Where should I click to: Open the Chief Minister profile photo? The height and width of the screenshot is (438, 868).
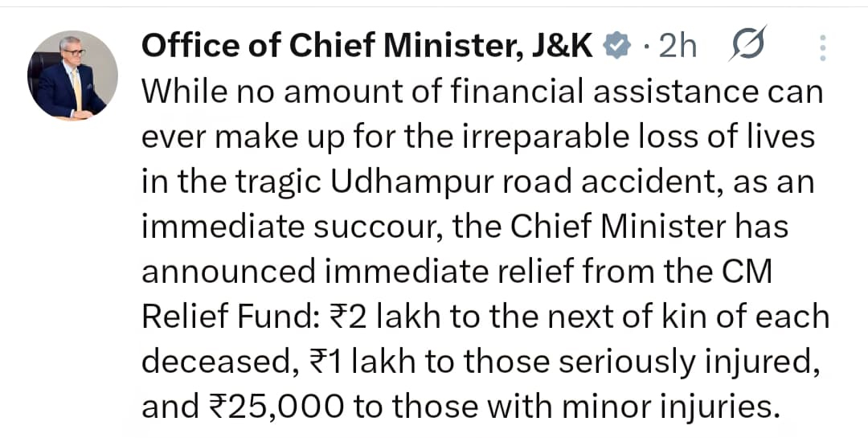point(73,77)
